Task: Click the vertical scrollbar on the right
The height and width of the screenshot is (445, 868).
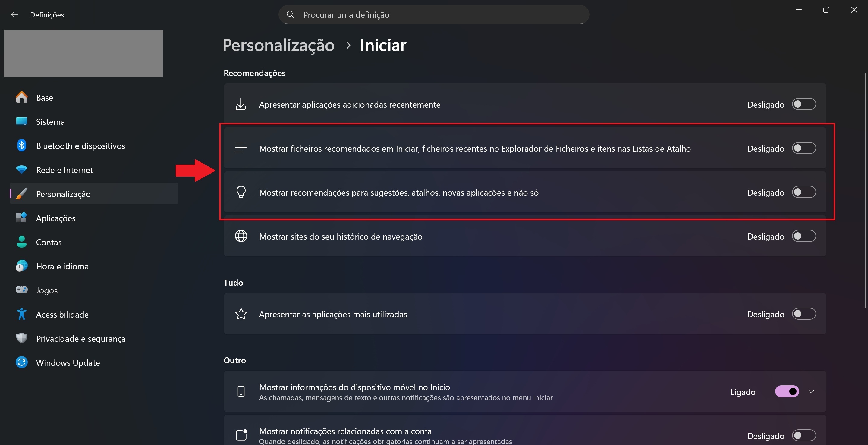Action: pos(865,189)
